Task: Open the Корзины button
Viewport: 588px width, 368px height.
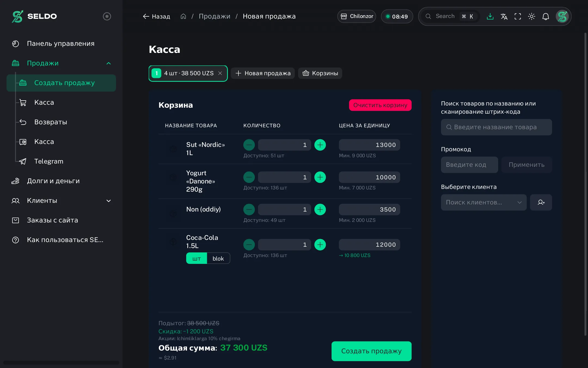Action: pos(320,73)
